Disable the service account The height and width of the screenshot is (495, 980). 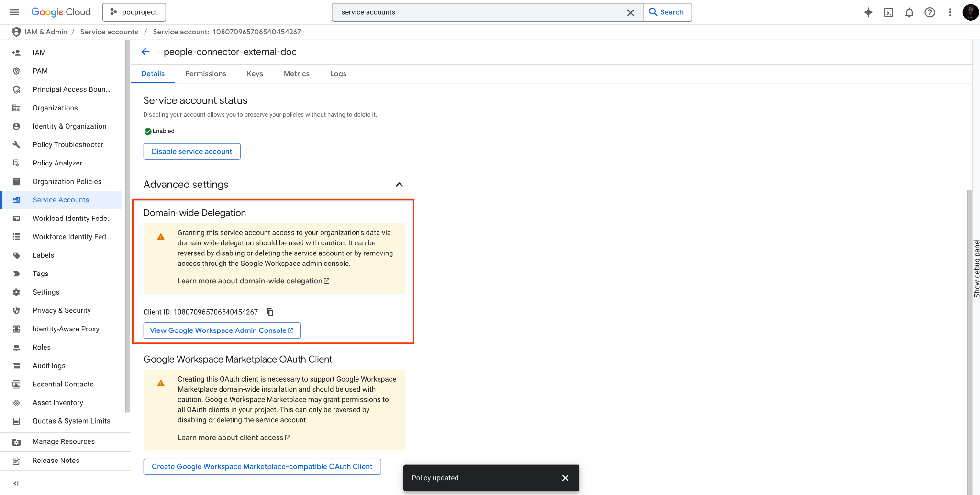pos(191,151)
